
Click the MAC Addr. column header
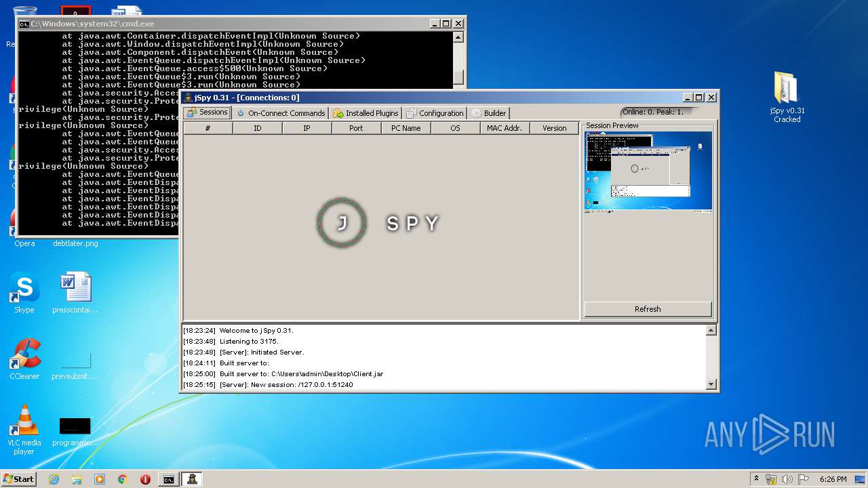click(x=505, y=128)
